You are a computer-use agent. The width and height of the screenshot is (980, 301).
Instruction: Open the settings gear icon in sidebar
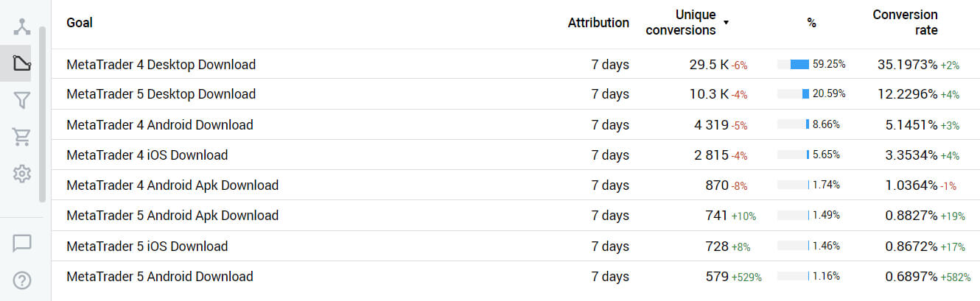(22, 174)
